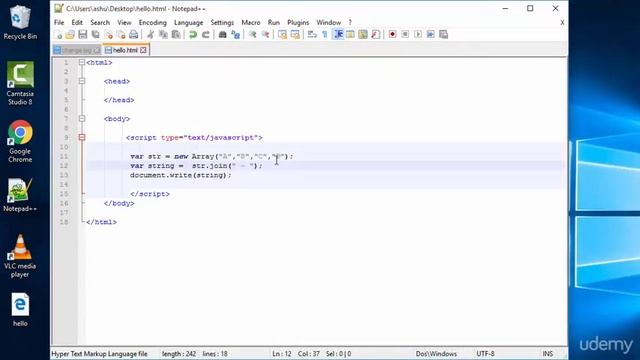Viewport: 640px width, 360px height.
Task: Click the Synchronize Vertical Scrolling icon
Action: coord(282,35)
